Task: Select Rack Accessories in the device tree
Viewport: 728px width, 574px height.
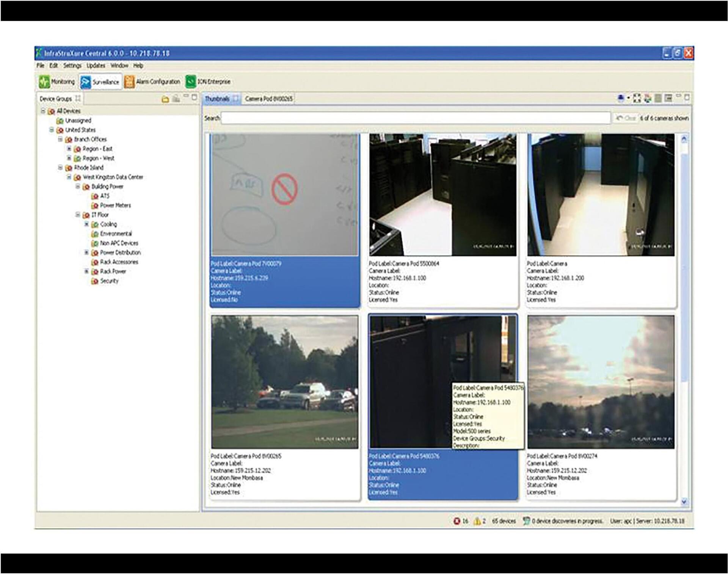Action: coord(119,262)
